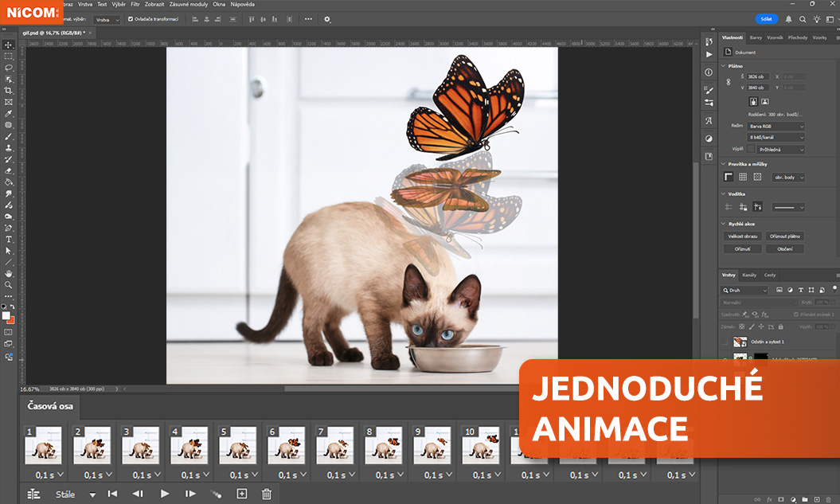Click the foreground color swatch

(x=6, y=315)
